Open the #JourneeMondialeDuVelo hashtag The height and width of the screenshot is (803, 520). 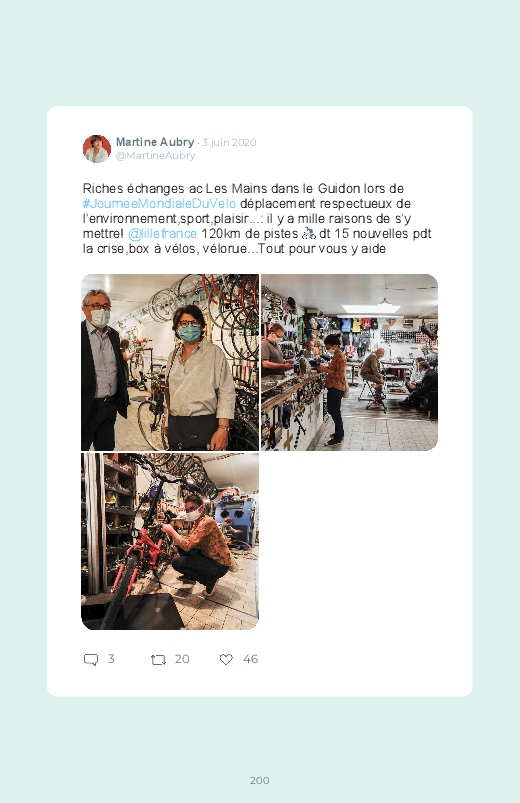[159, 204]
